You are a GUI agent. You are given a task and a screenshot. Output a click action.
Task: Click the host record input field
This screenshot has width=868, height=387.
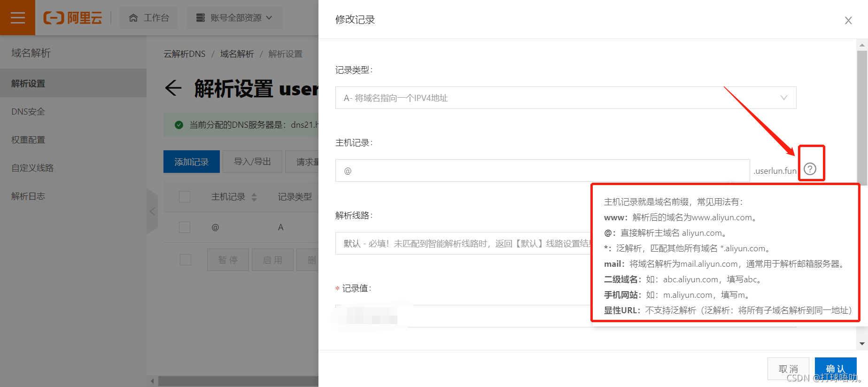click(542, 170)
